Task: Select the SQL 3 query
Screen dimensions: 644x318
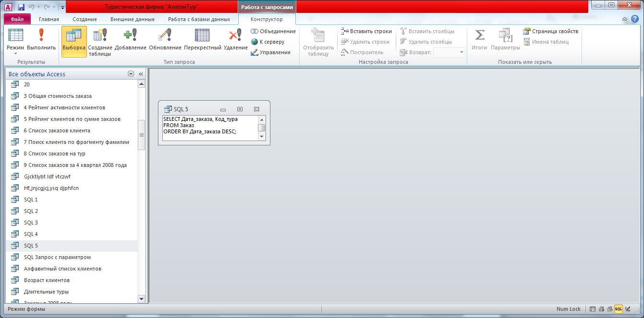Action: pyautogui.click(x=72, y=223)
